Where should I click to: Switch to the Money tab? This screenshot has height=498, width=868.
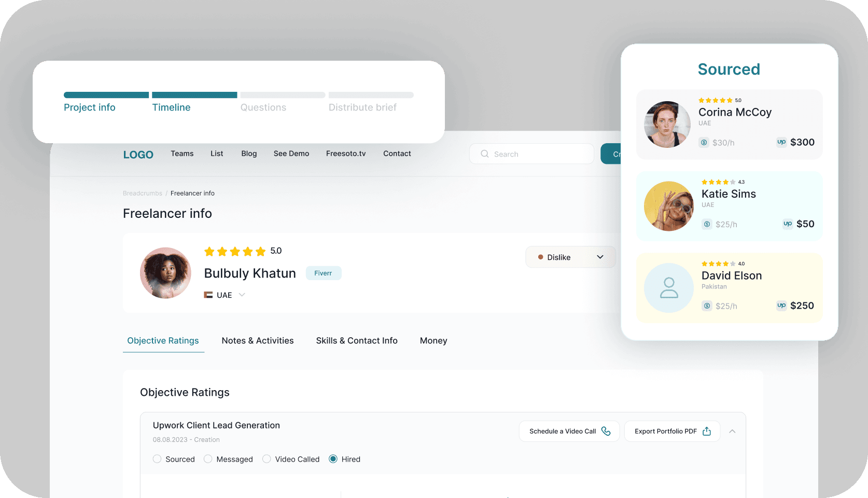(x=433, y=341)
